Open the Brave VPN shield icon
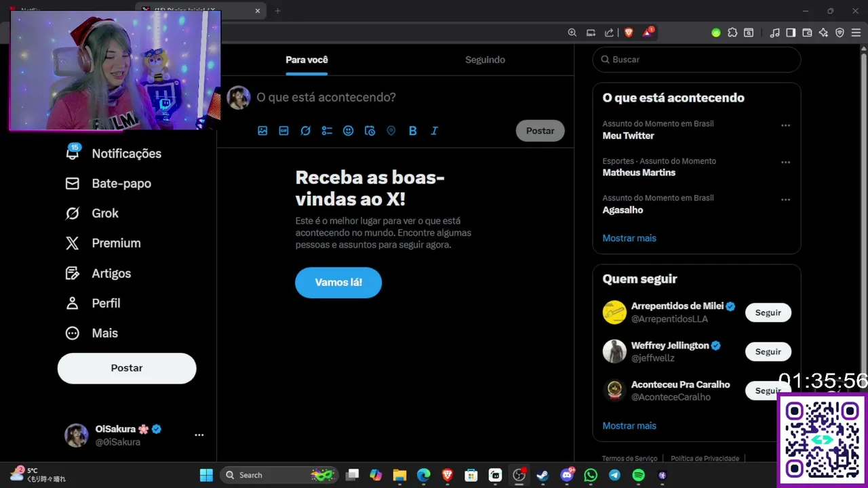Screen dimensions: 868x488 (840, 33)
